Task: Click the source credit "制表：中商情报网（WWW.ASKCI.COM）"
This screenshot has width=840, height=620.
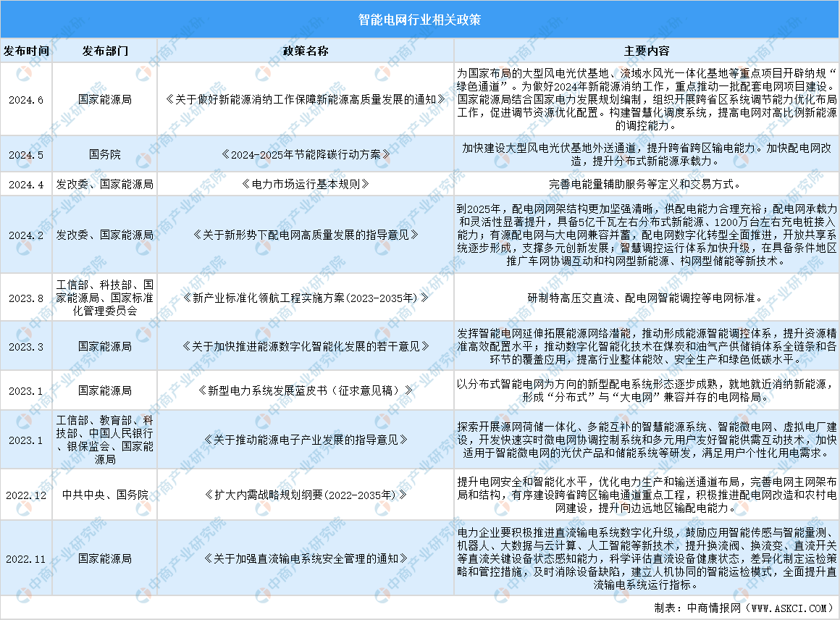Action: [x=745, y=608]
